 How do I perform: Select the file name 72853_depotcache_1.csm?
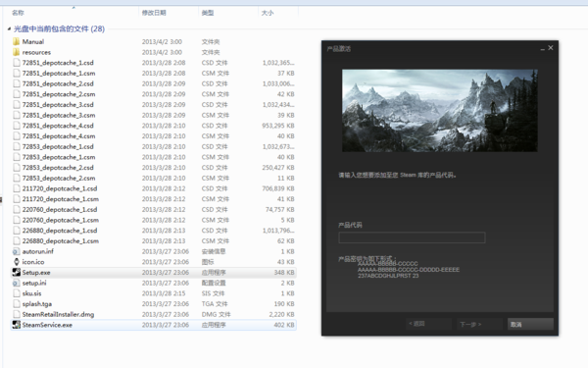coord(59,157)
